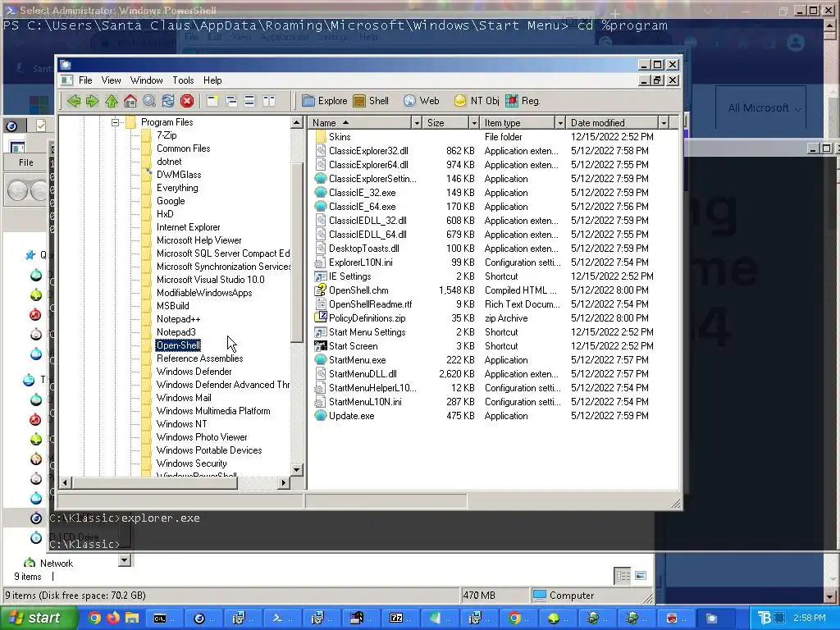Select the ClassicExplorer32.dll file icon
Image resolution: width=840 pixels, height=630 pixels.
(x=321, y=151)
